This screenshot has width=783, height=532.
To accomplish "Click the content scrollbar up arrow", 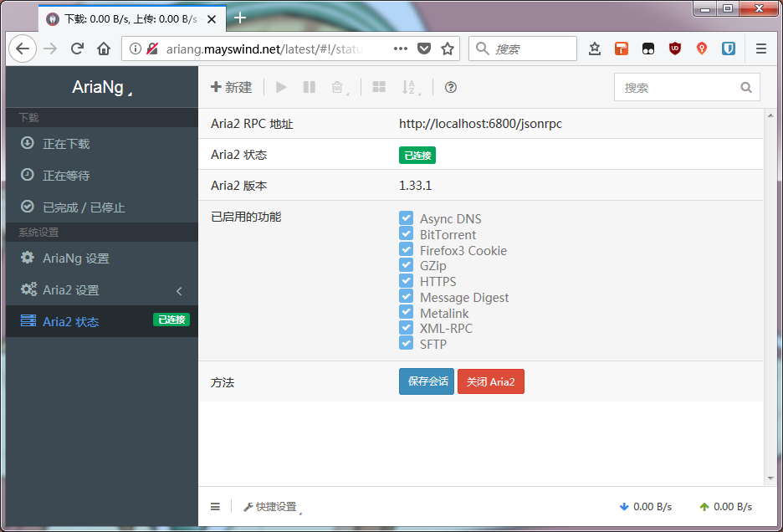I will click(x=770, y=115).
